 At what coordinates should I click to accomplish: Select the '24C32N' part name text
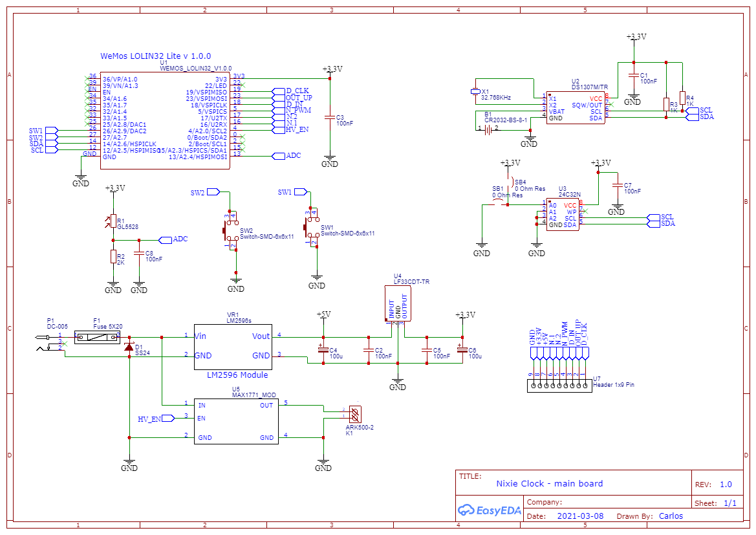570,195
